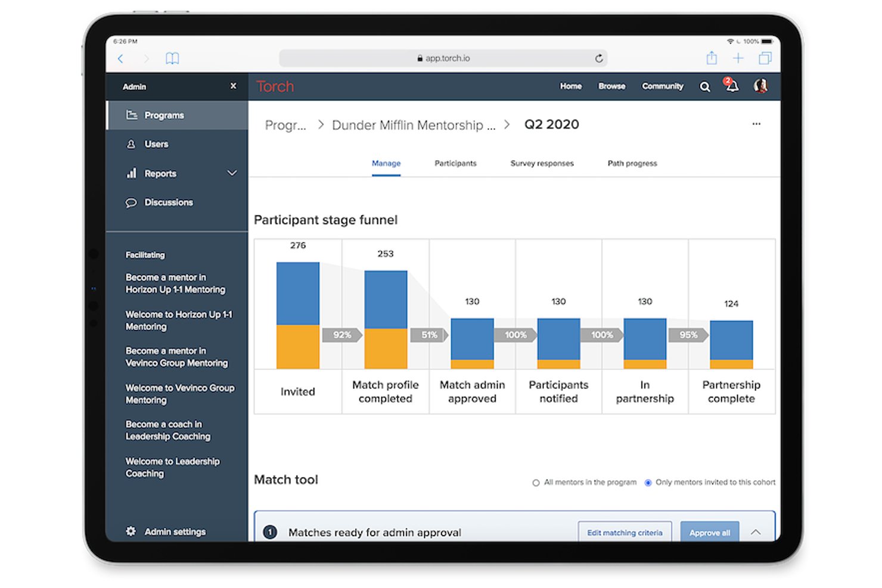Open Admin settings gear item

point(166,531)
